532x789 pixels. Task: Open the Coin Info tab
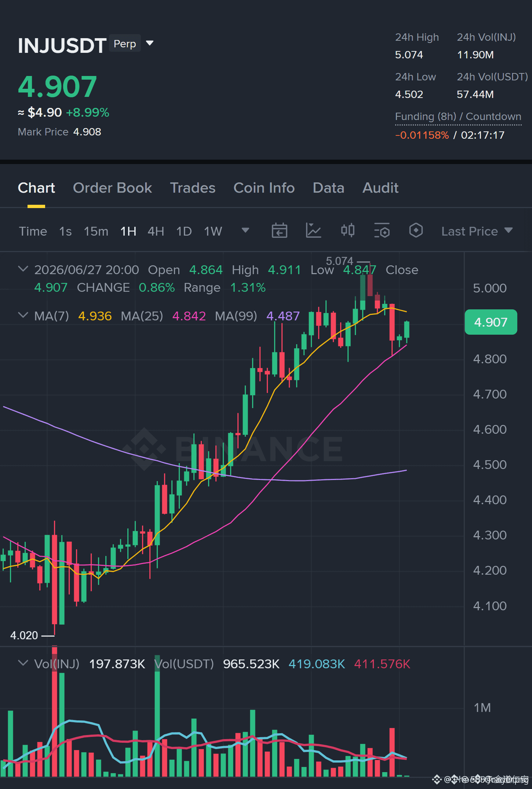[264, 188]
